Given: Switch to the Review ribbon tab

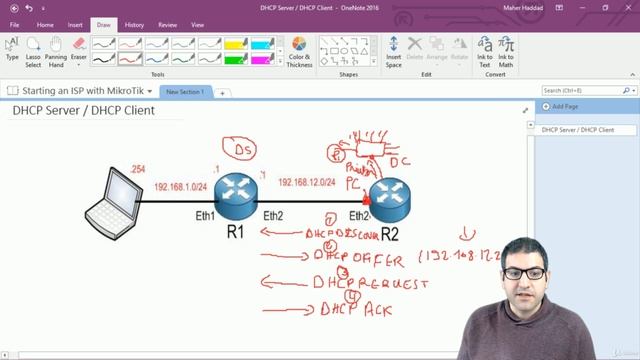Looking at the screenshot, I should click(167, 25).
